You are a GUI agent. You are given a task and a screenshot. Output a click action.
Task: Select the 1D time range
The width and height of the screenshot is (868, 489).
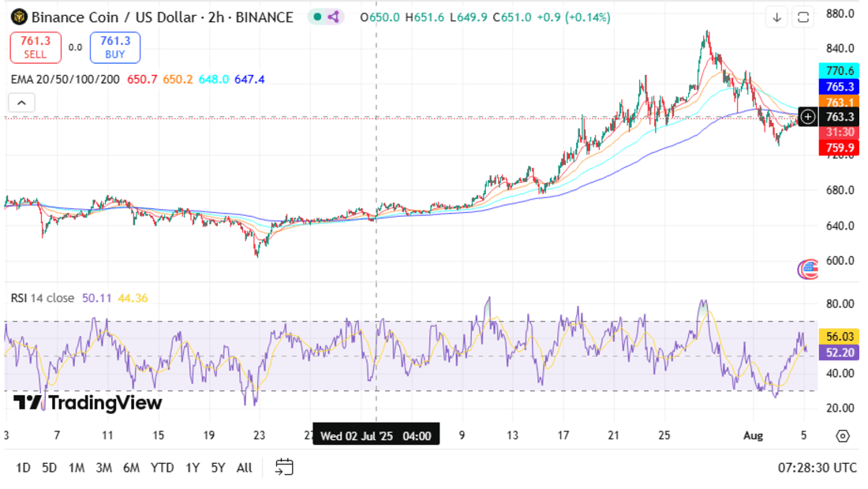pyautogui.click(x=23, y=468)
